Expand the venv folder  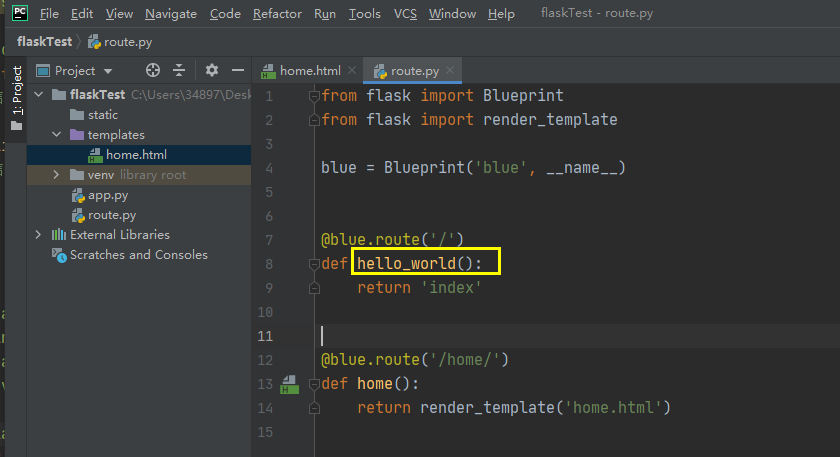point(56,175)
